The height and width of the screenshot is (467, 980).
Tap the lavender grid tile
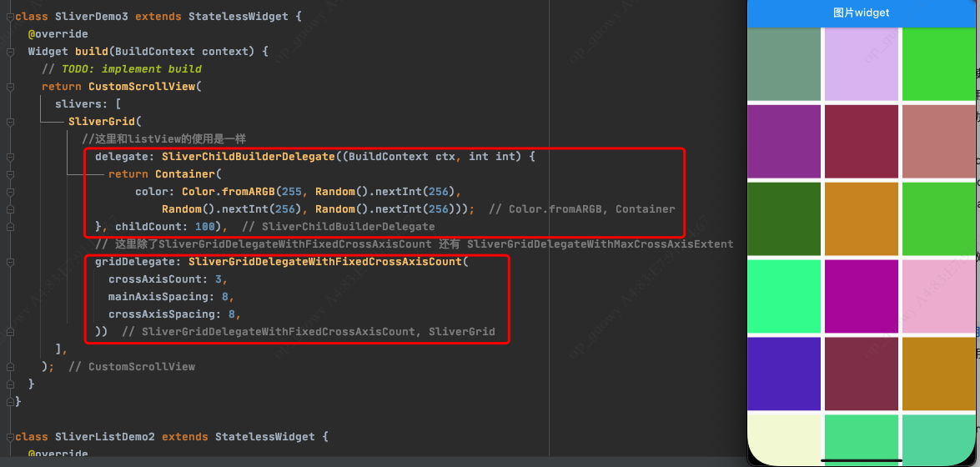[861, 63]
